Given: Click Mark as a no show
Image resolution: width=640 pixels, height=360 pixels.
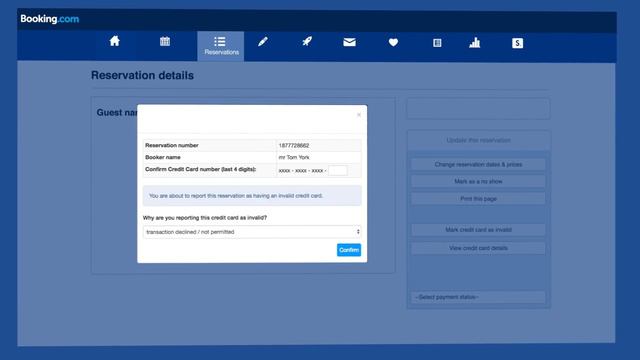Looking at the screenshot, I should click(478, 182).
